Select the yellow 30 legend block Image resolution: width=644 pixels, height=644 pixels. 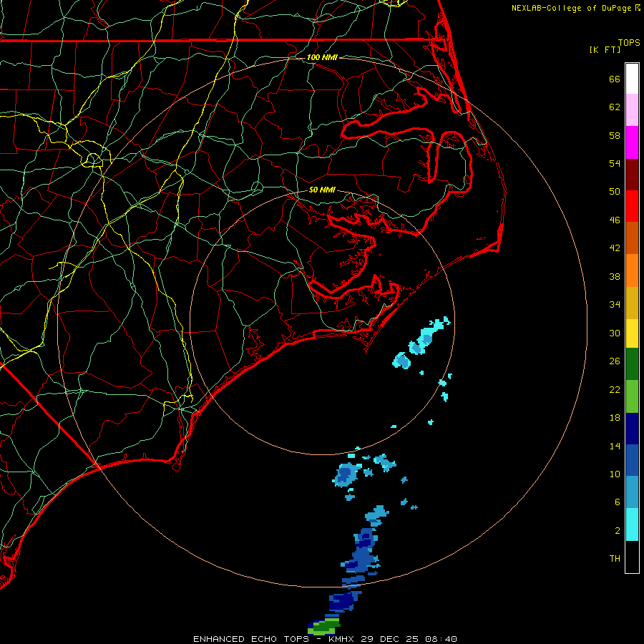click(632, 333)
